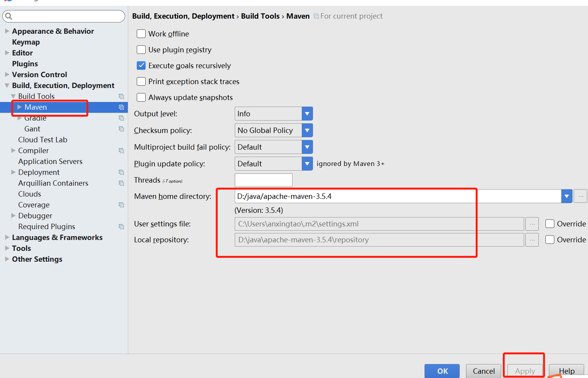This screenshot has width=588, height=378.
Task: Click the 'For current project' icon in breadcrumb
Action: click(x=316, y=16)
